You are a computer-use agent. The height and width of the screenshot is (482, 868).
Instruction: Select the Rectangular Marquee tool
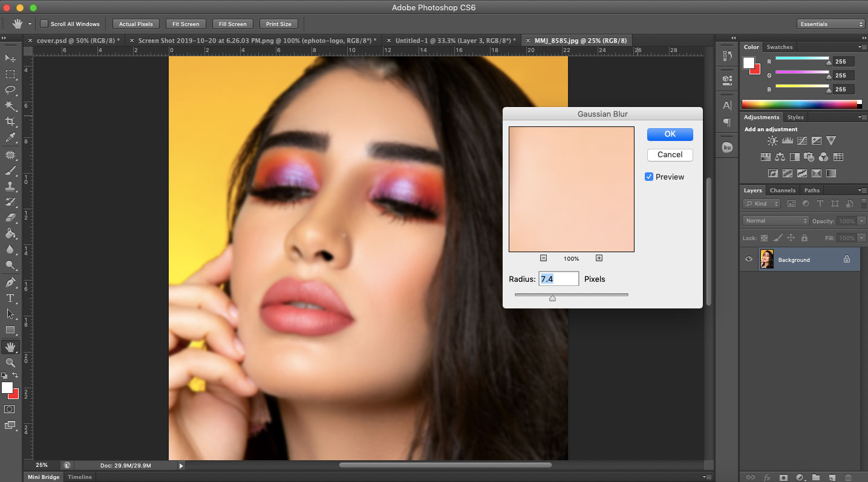10,74
